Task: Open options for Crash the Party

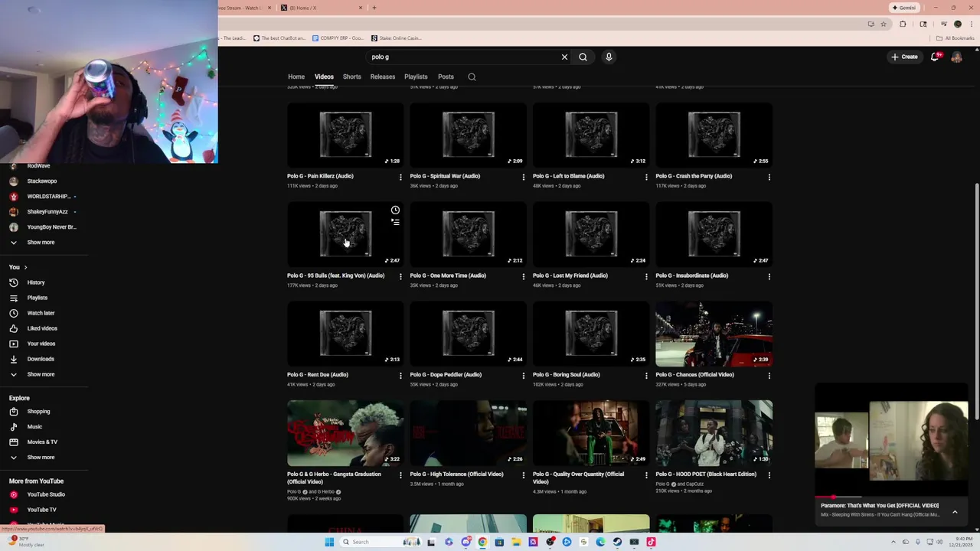Action: [x=769, y=177]
